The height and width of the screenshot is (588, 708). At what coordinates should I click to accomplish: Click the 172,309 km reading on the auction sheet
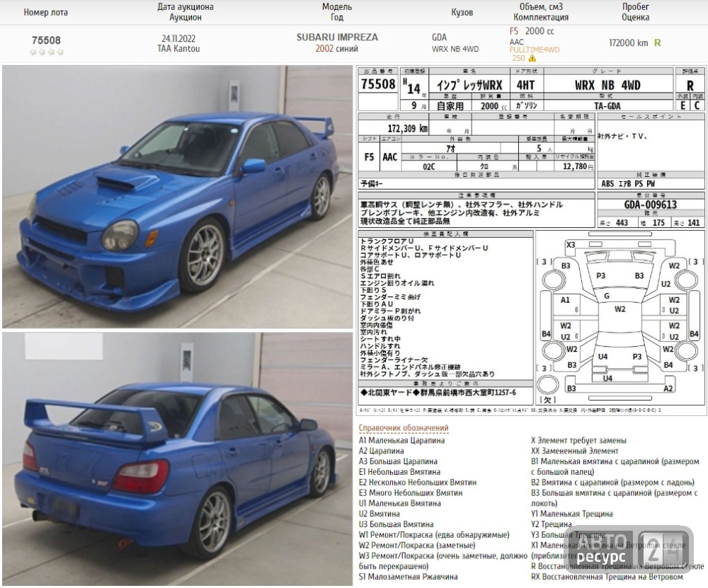(407, 129)
